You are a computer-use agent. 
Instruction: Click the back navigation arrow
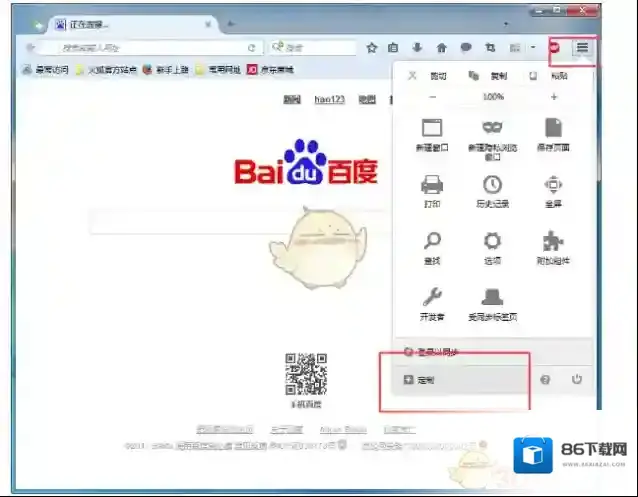pyautogui.click(x=31, y=48)
